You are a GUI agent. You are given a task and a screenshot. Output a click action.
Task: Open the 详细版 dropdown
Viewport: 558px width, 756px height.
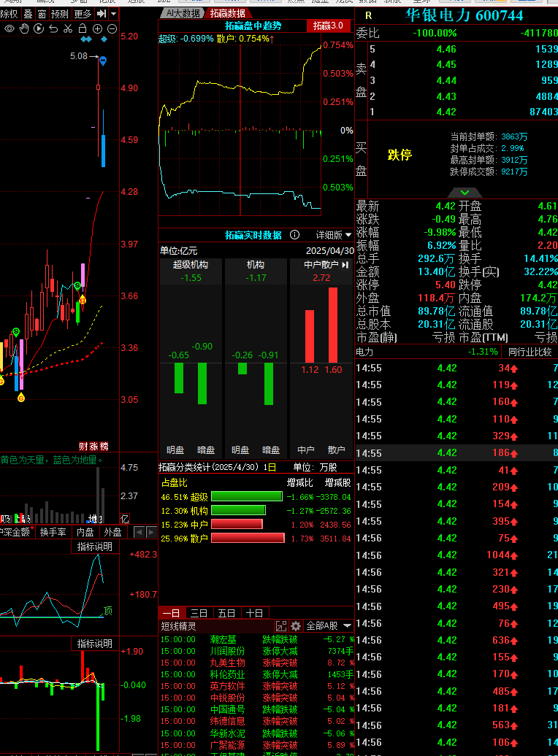click(334, 235)
